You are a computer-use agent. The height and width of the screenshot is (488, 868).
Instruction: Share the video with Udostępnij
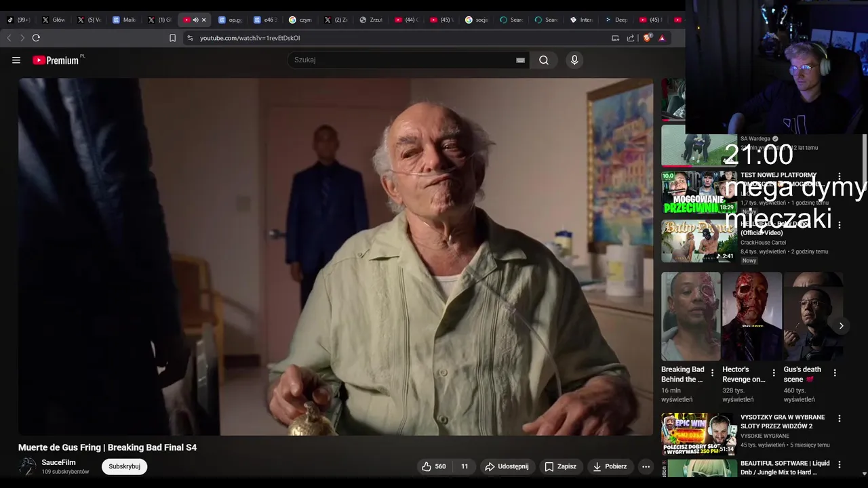pos(507,466)
